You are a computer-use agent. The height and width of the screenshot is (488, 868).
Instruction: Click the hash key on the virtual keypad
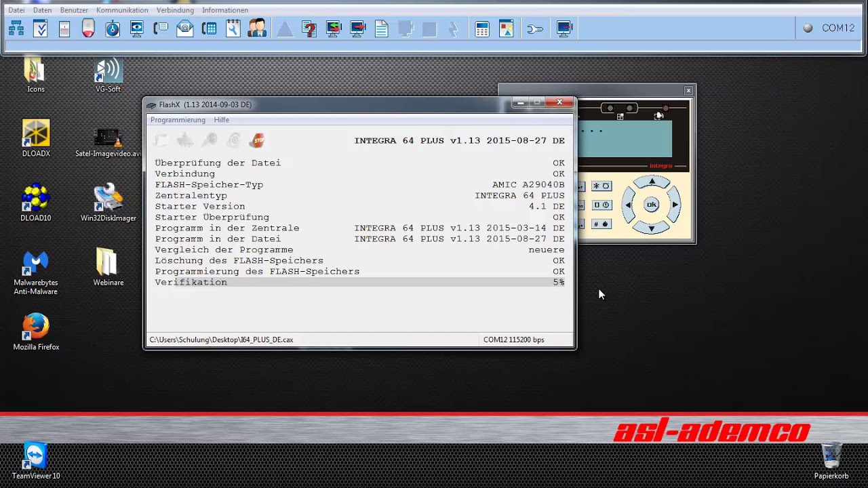[601, 224]
